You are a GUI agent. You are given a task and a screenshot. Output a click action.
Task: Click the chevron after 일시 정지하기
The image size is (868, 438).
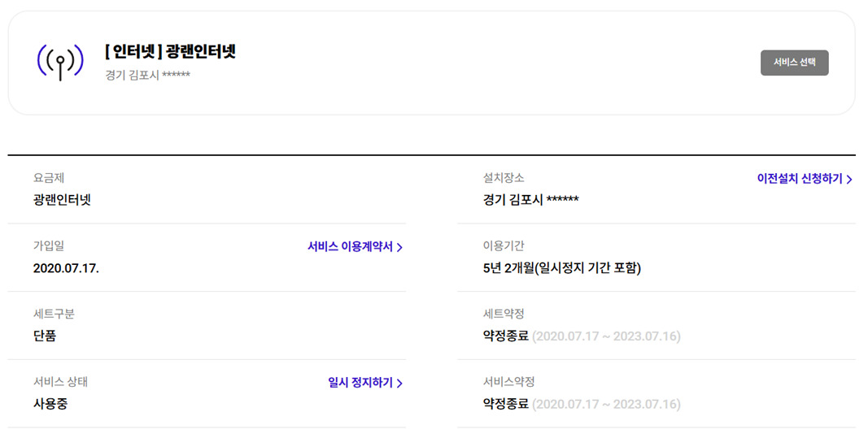coord(399,384)
